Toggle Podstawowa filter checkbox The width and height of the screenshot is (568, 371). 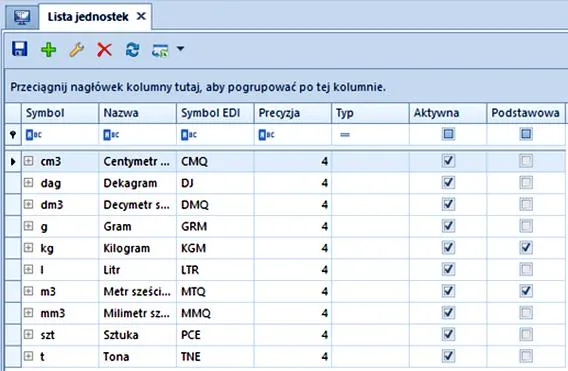tap(526, 134)
